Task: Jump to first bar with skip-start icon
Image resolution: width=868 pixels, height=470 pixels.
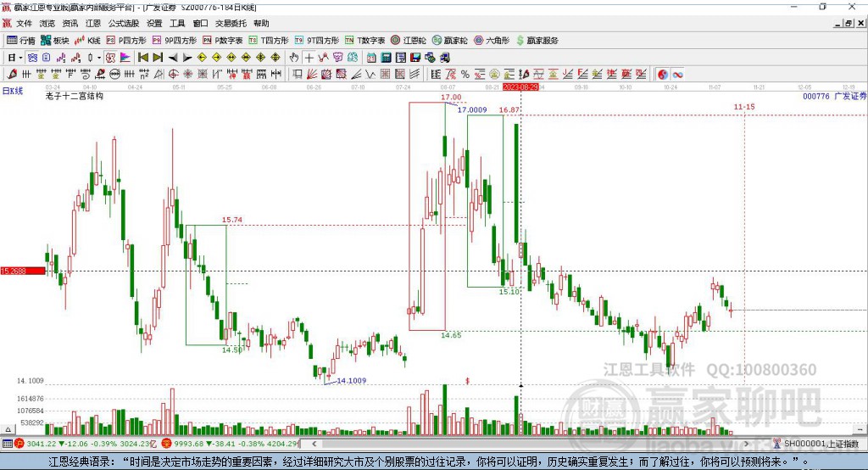Action: pos(142,58)
